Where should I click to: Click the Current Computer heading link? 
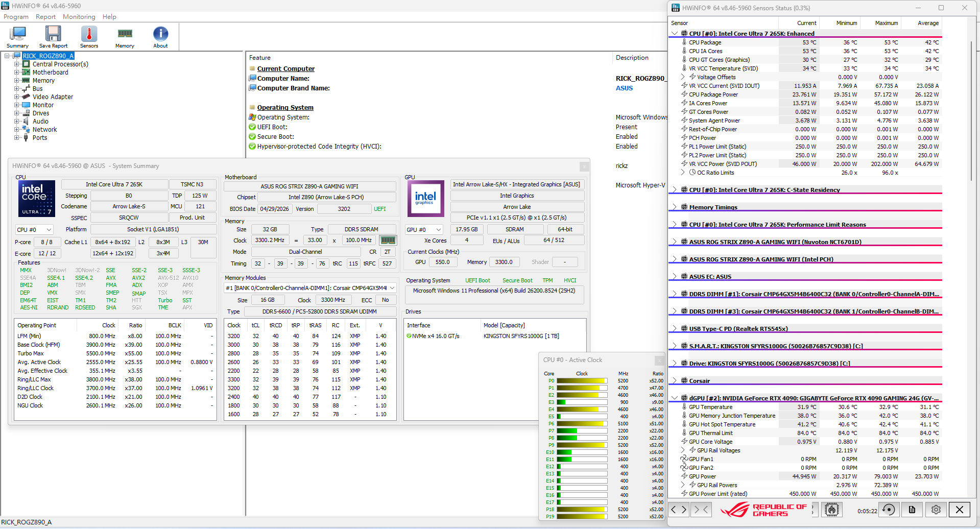click(285, 69)
